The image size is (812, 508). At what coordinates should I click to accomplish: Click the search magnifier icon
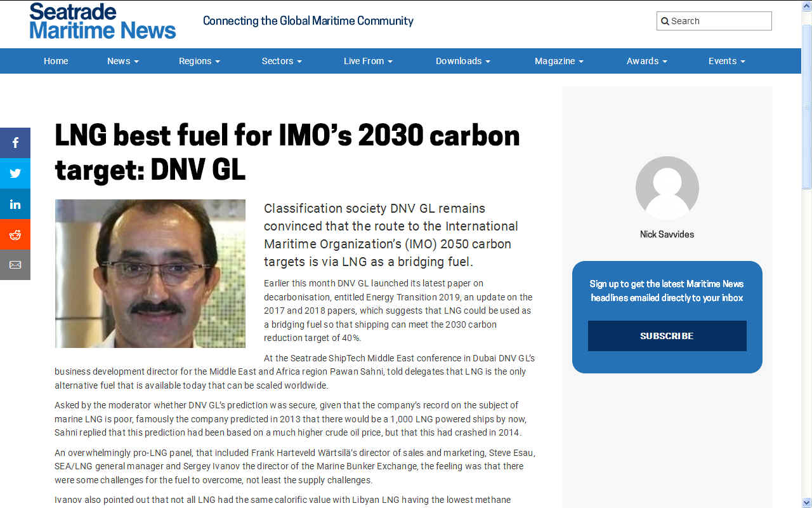pyautogui.click(x=665, y=21)
